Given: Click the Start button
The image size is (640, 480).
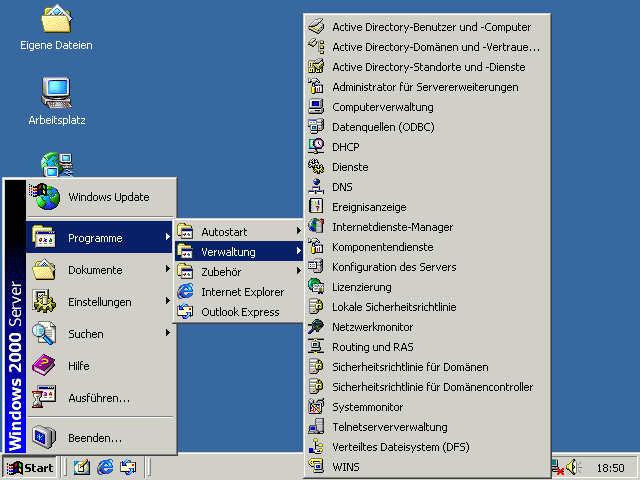Looking at the screenshot, I should point(30,467).
